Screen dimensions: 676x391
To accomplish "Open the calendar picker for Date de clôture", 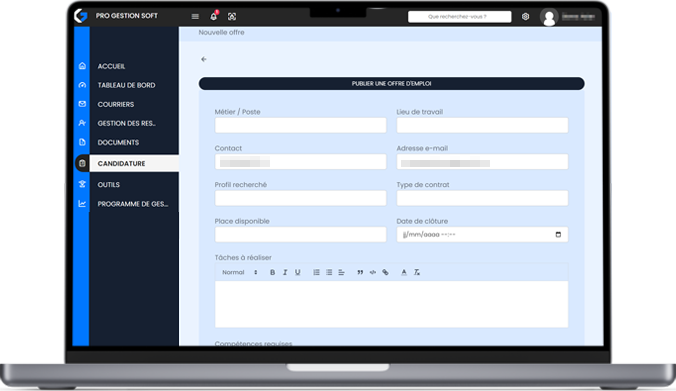I will [558, 235].
